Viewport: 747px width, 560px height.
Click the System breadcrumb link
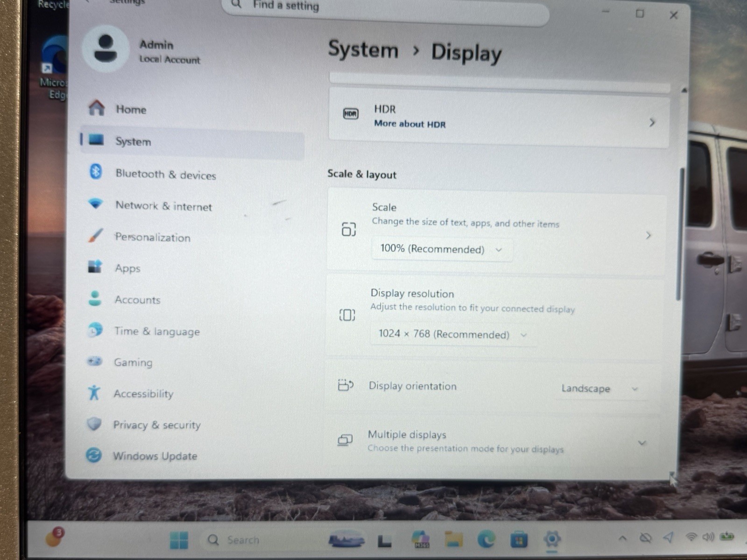[363, 49]
